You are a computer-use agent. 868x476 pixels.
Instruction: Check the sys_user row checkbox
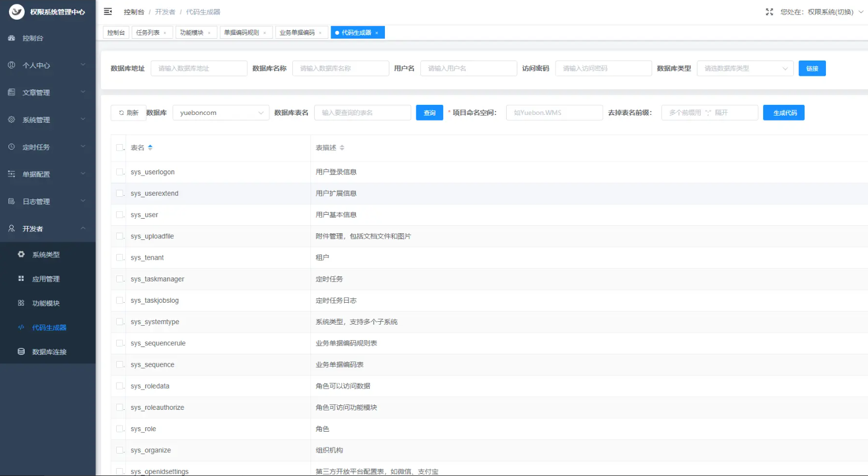point(120,215)
